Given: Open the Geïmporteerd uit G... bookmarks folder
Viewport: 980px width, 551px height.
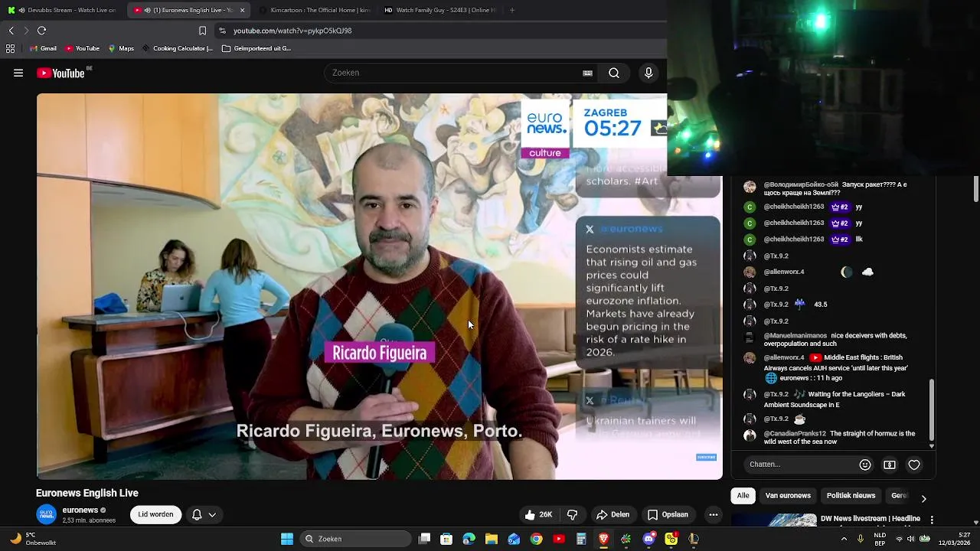Looking at the screenshot, I should coord(256,48).
